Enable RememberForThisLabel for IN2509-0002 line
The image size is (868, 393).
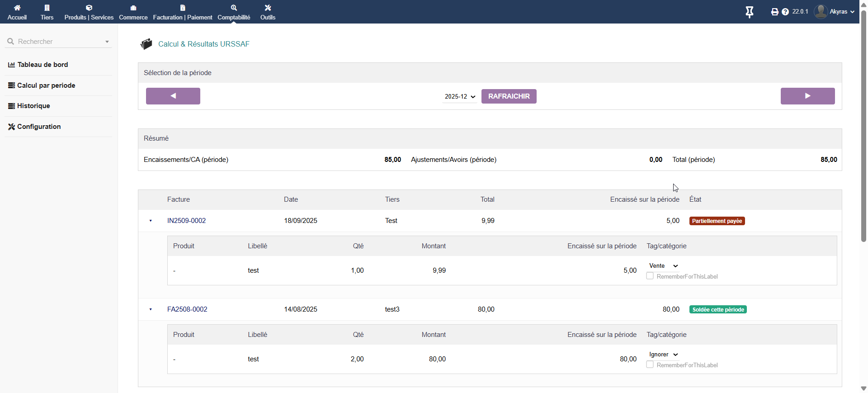[650, 276]
